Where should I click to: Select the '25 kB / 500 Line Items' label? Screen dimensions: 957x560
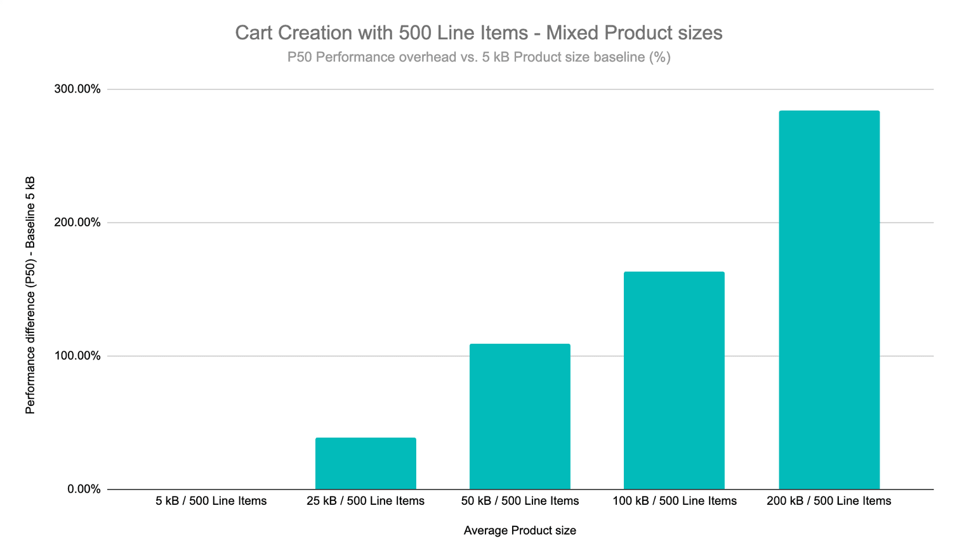[x=366, y=501]
